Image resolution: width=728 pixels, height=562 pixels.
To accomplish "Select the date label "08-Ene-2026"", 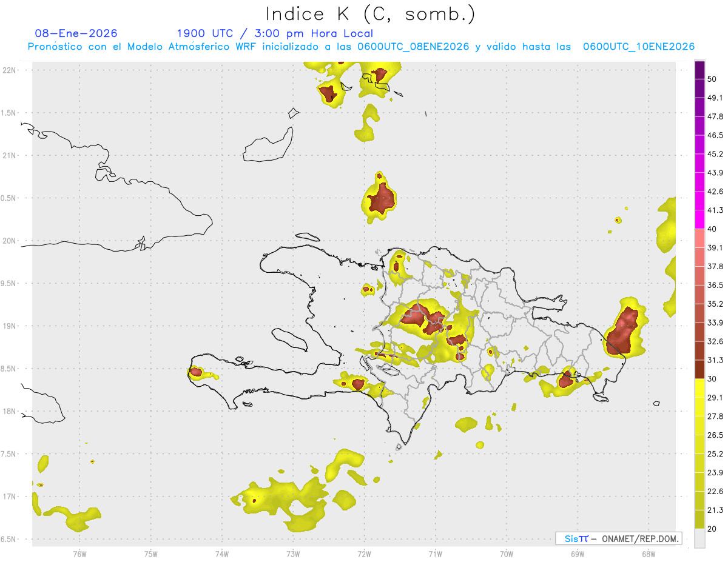I will coord(76,33).
